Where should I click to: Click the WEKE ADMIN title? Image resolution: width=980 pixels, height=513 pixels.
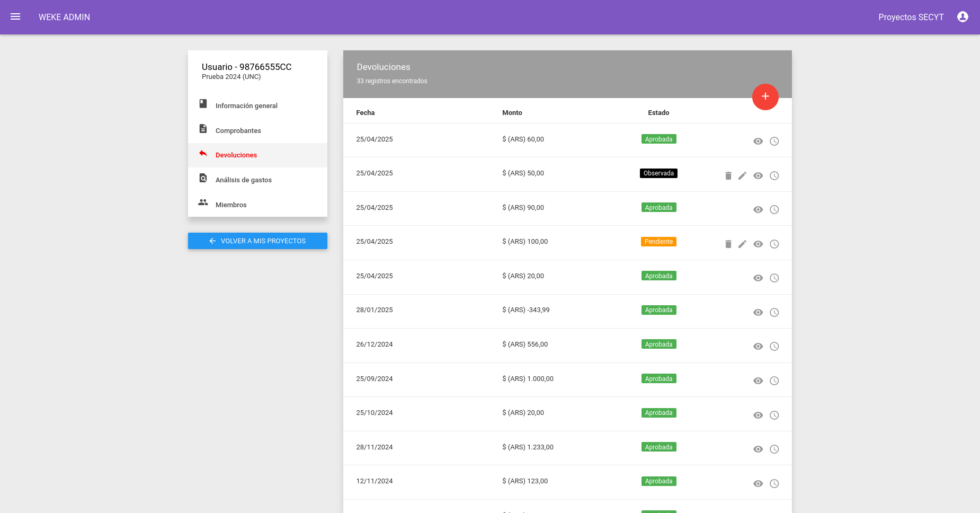coord(64,17)
